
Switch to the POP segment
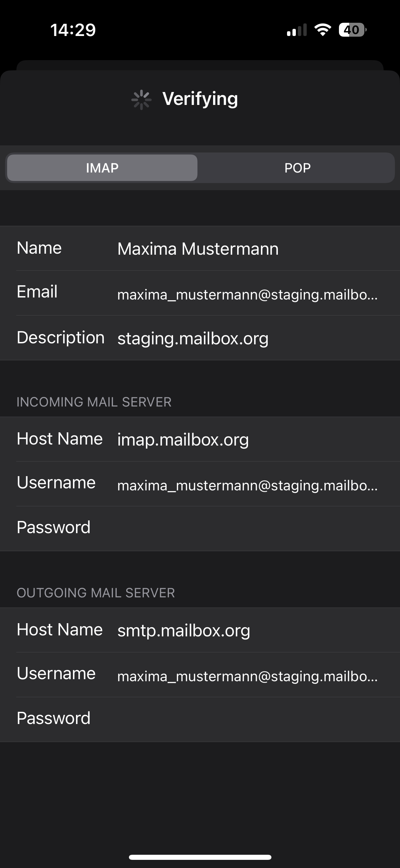coord(297,168)
